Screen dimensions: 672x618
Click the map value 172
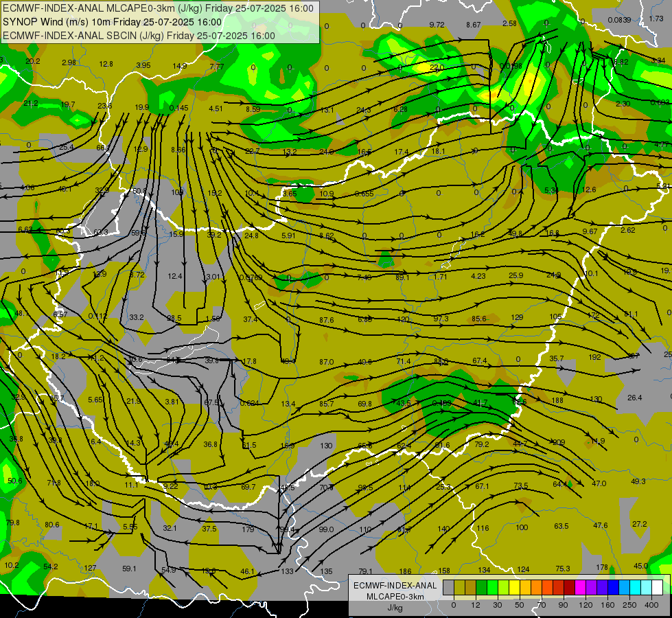594,315
